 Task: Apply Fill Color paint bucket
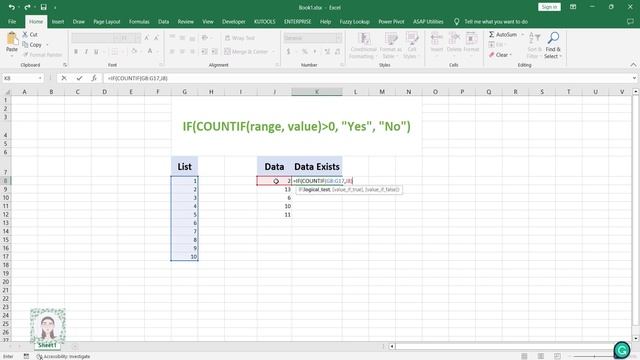(134, 51)
